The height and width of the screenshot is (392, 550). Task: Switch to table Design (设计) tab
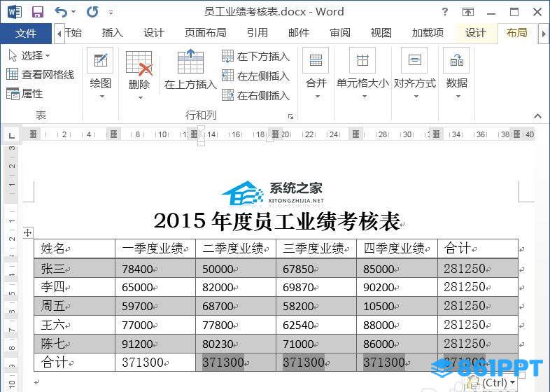click(x=476, y=33)
